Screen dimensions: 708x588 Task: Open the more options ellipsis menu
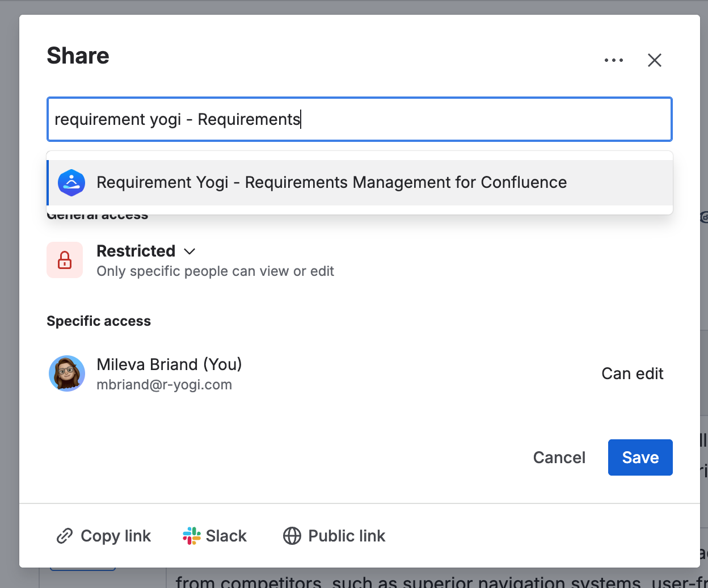614,60
